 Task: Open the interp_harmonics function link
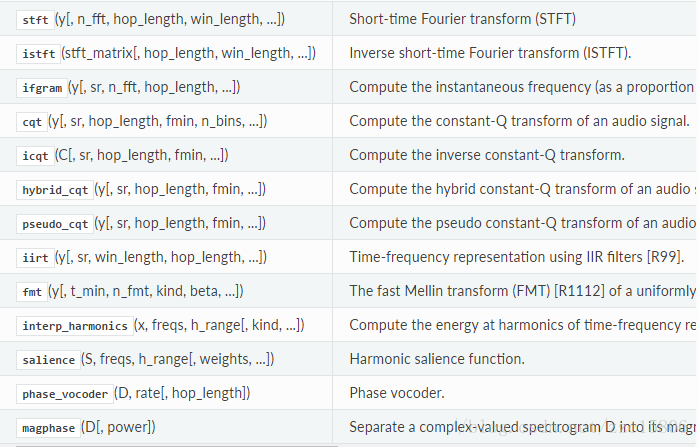click(x=75, y=325)
